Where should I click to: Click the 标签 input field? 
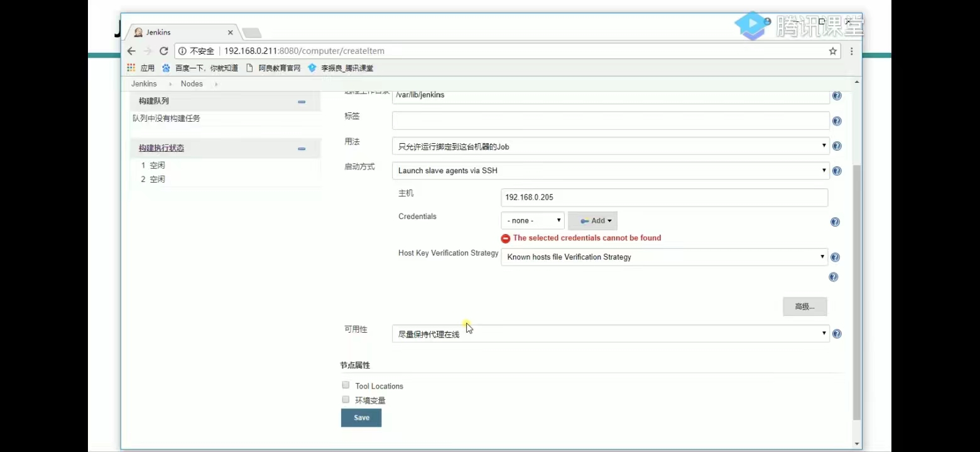point(611,121)
